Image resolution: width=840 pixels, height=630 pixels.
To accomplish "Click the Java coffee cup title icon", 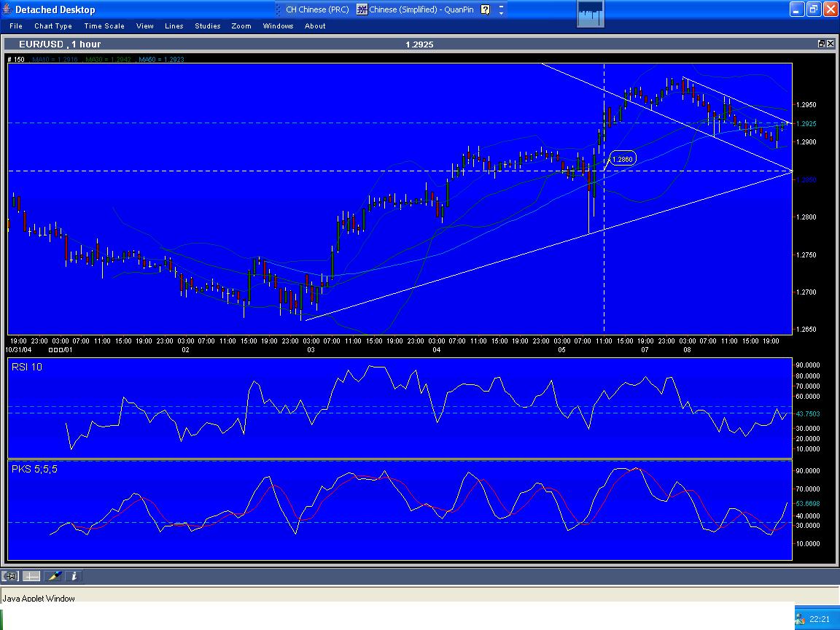I will click(7, 9).
